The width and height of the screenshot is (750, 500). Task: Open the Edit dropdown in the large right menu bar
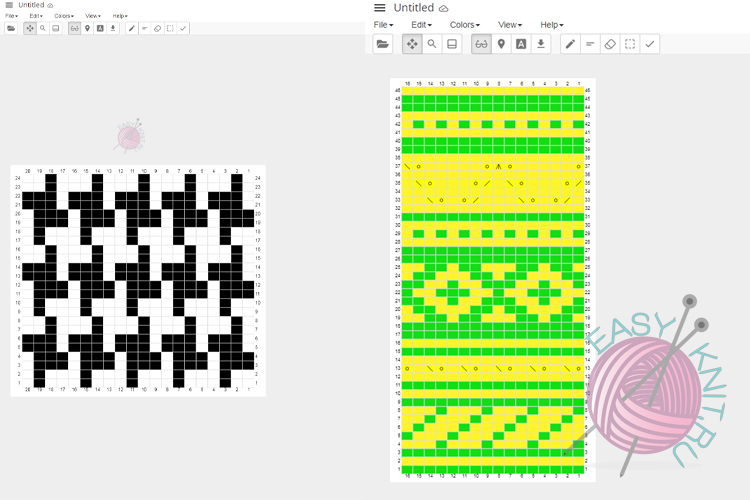(421, 25)
